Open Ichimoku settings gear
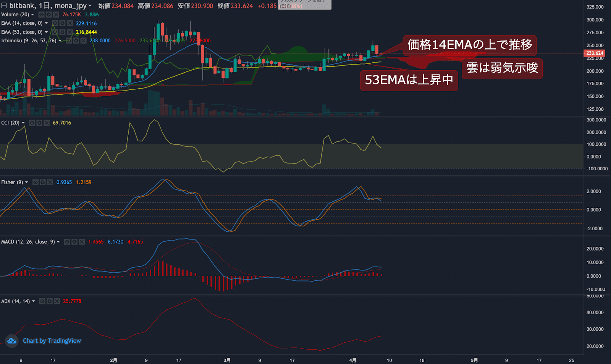611x364 pixels. point(76,40)
